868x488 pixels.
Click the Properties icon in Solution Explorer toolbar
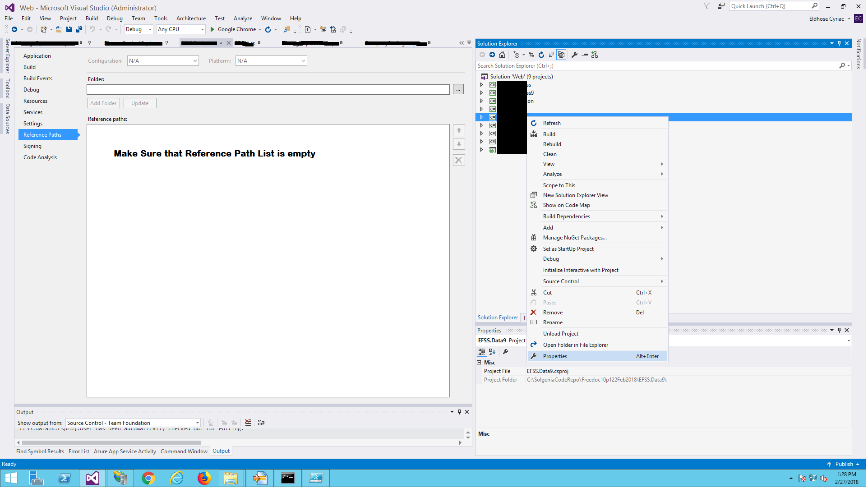point(573,54)
